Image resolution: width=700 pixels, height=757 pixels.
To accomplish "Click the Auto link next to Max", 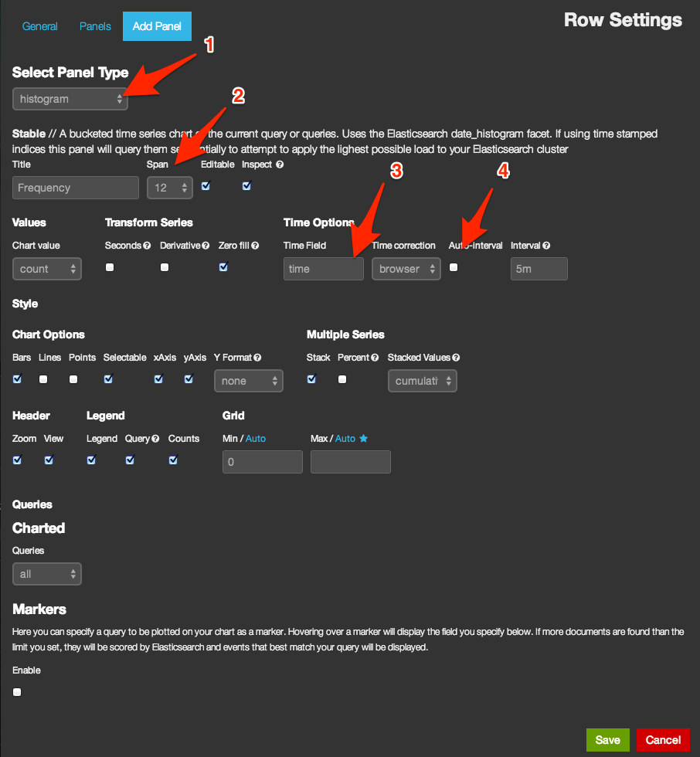I will pos(345,439).
